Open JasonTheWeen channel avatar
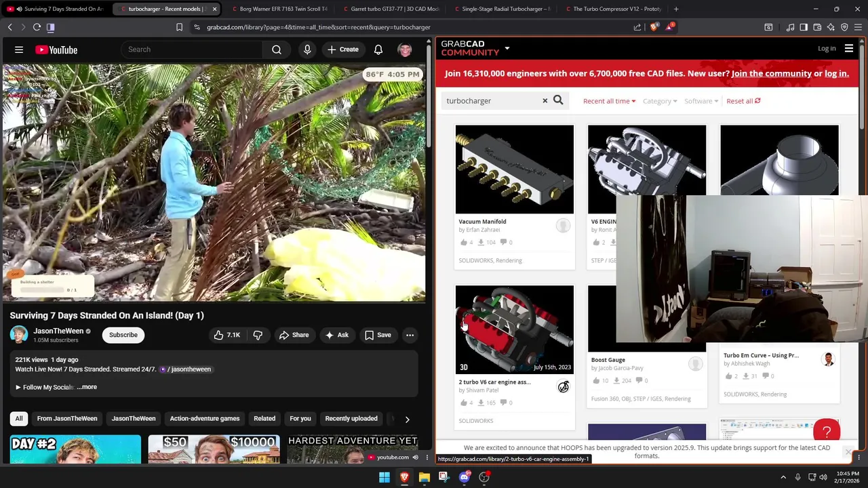This screenshot has width=868, height=488. click(x=19, y=335)
